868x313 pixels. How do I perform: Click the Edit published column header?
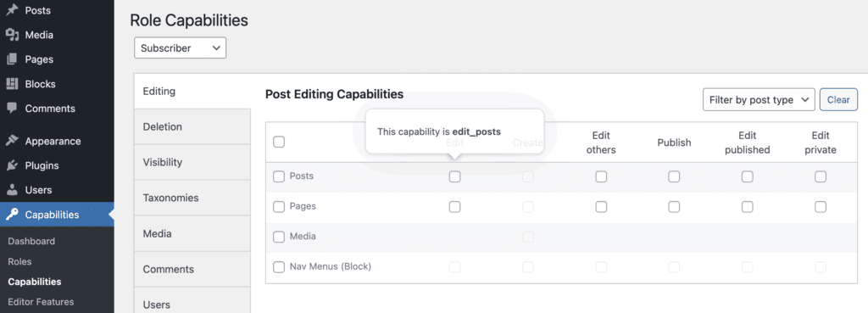748,143
